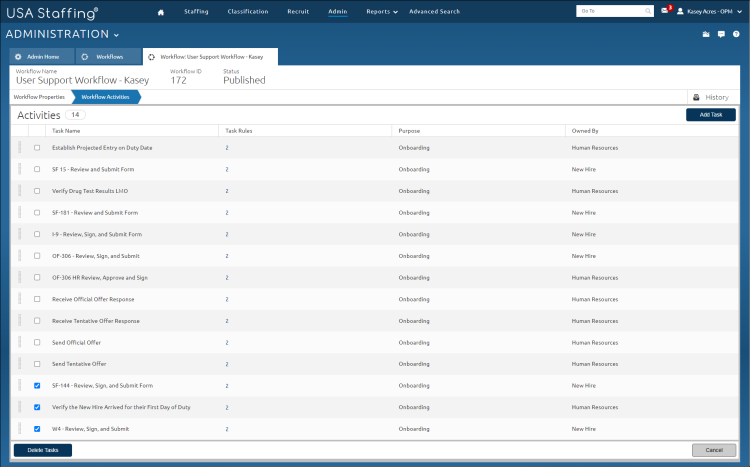Click task rules link for Send Tentative Offer
Screen dimensions: 750x467
click(x=227, y=364)
